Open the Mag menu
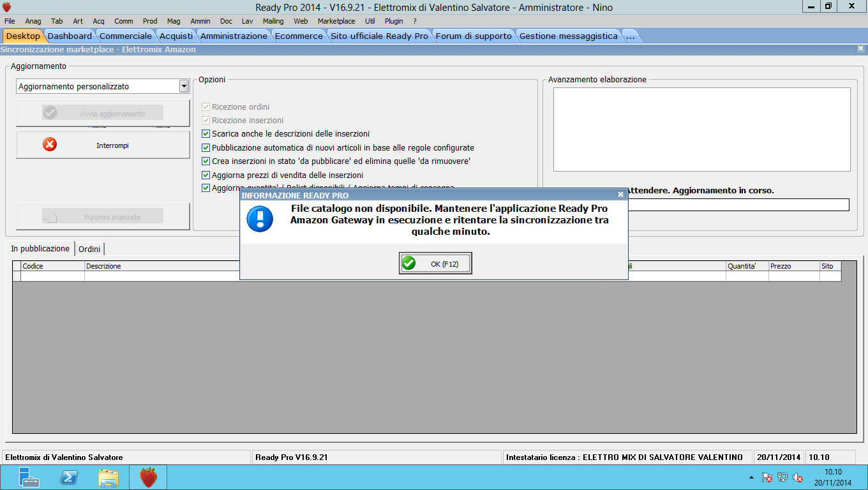This screenshot has width=868, height=490. point(174,21)
